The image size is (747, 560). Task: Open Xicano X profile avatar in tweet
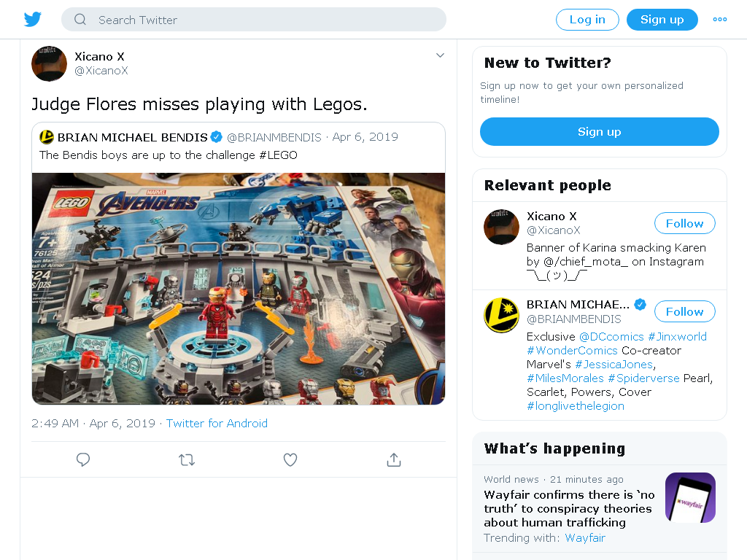49,64
